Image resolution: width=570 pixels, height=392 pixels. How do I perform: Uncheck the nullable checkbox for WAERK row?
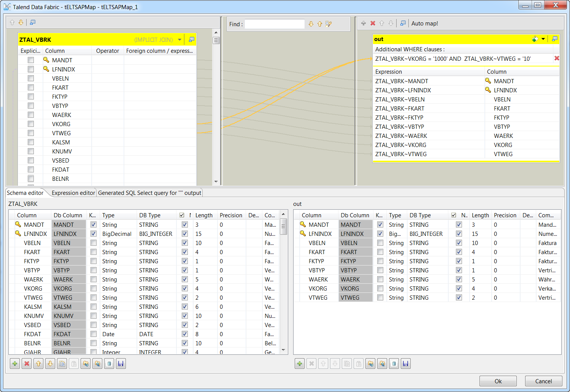185,279
